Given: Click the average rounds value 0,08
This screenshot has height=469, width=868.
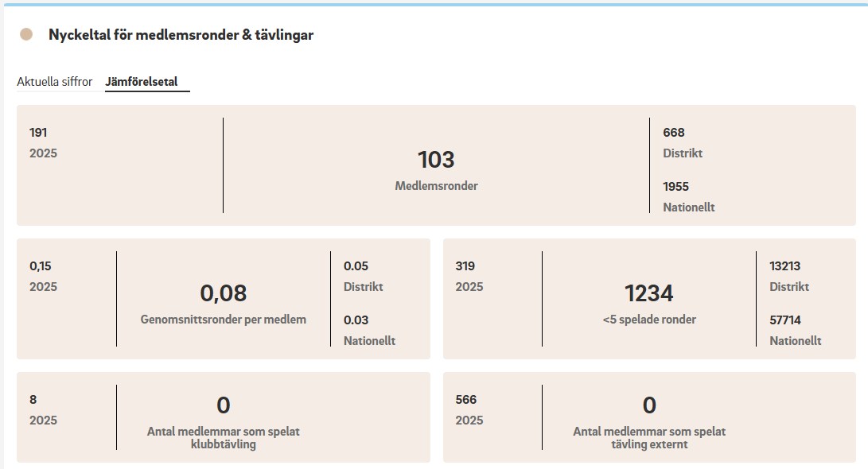Looking at the screenshot, I should click(x=224, y=293).
